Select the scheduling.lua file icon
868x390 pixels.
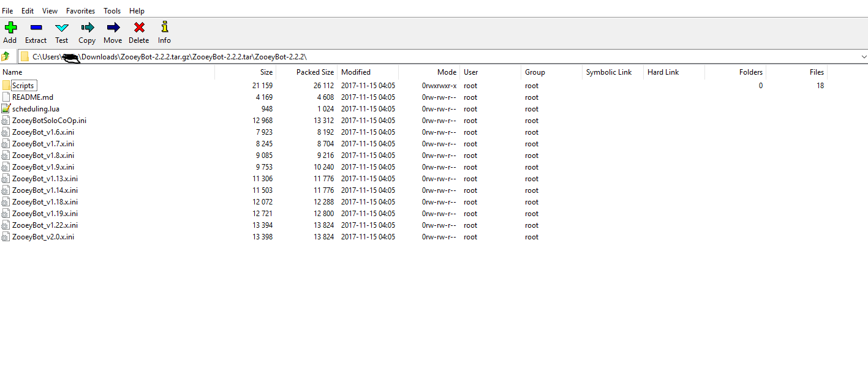click(x=6, y=109)
